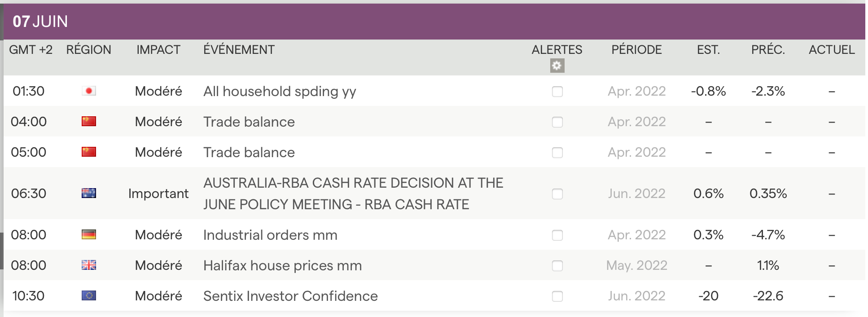Click China flag in 05:00 row
The image size is (868, 317).
[89, 152]
